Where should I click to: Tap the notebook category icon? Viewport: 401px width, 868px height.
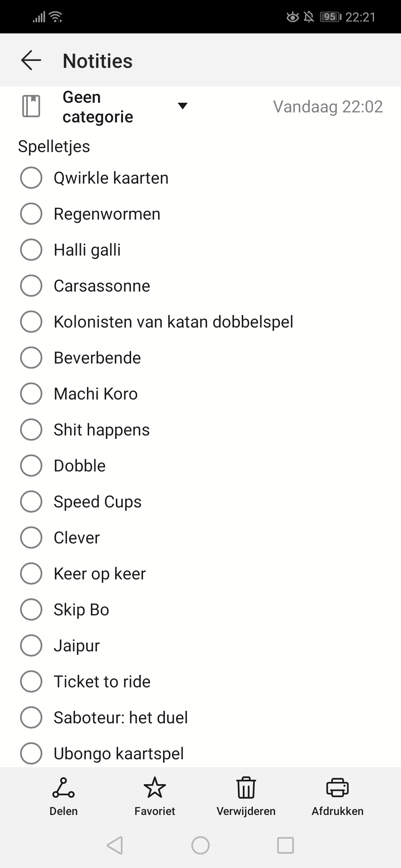click(31, 106)
